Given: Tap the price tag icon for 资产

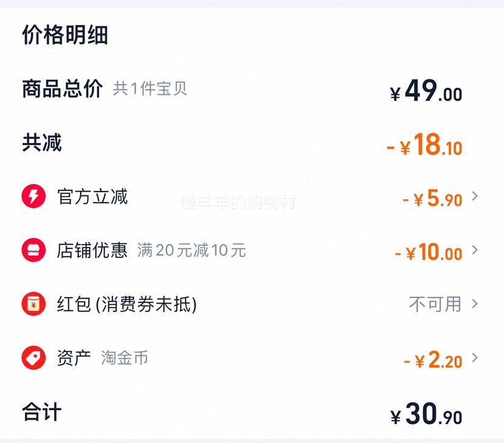Looking at the screenshot, I should pos(33,357).
